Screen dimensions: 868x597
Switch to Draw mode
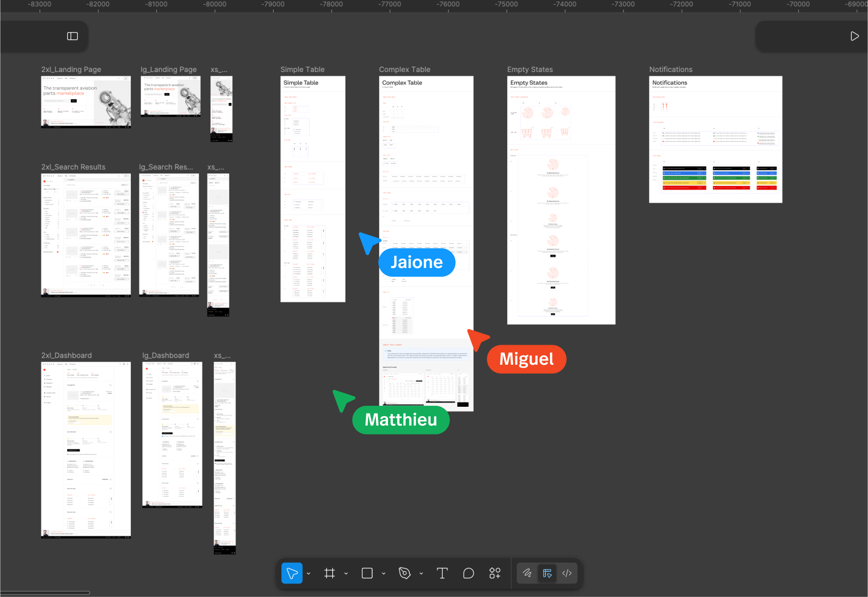click(x=527, y=573)
